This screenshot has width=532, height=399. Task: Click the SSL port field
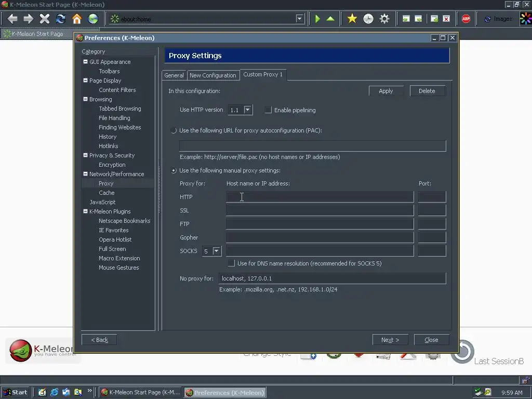(432, 210)
